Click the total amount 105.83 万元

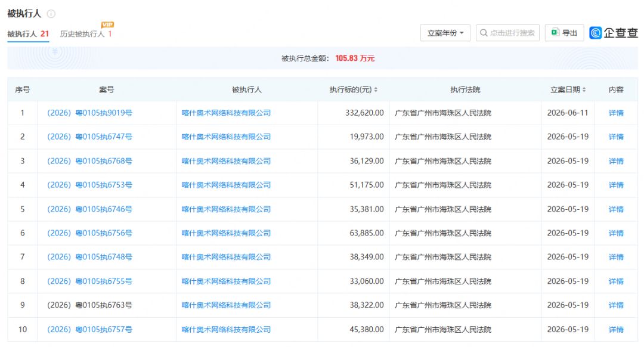pyautogui.click(x=355, y=58)
